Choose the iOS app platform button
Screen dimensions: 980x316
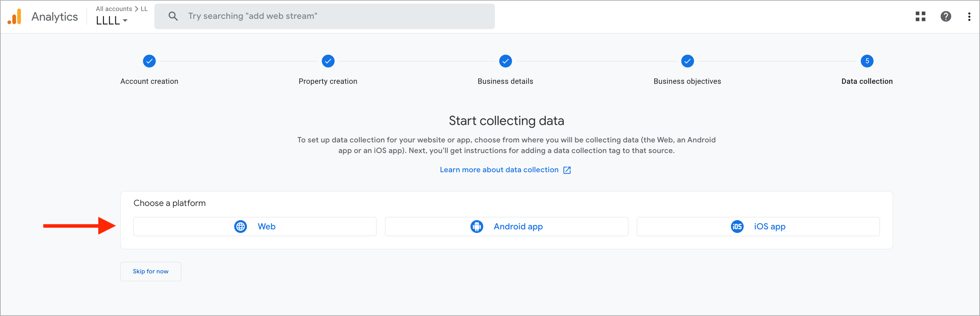click(758, 227)
